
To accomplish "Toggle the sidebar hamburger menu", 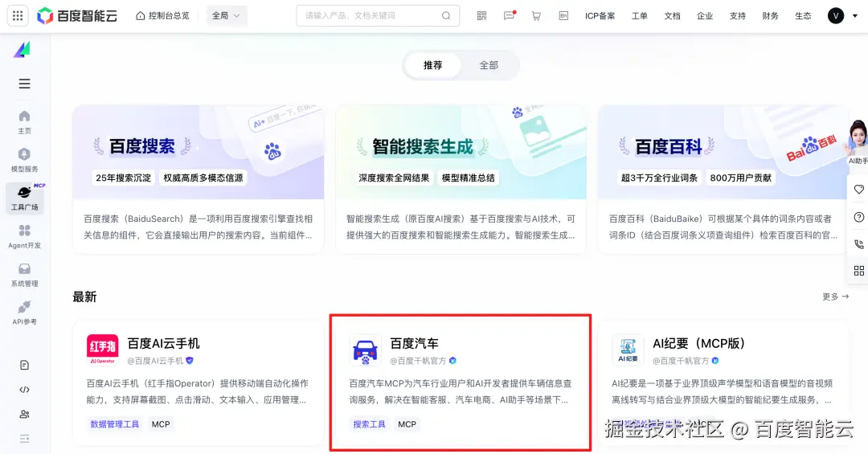I will point(24,84).
